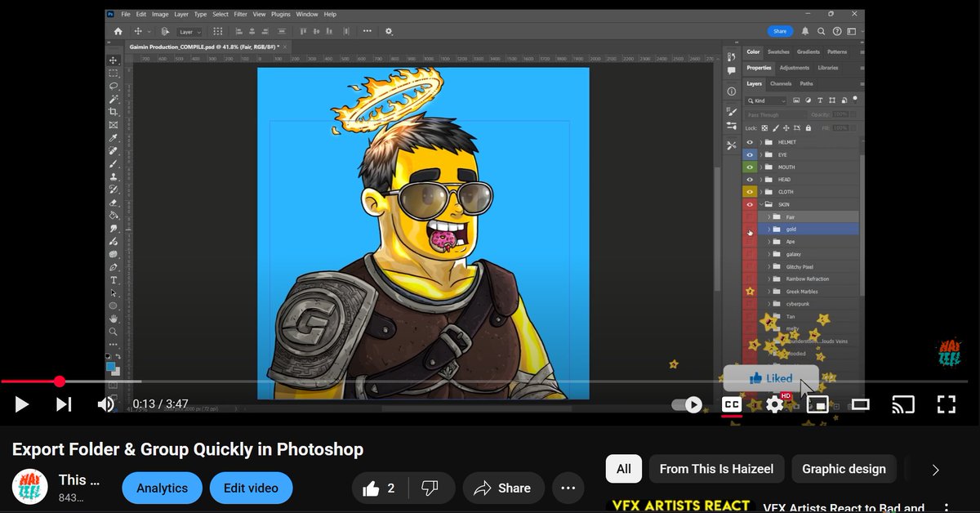Image resolution: width=980 pixels, height=513 pixels.
Task: Toggle visibility of CLOTH group
Action: pos(750,192)
